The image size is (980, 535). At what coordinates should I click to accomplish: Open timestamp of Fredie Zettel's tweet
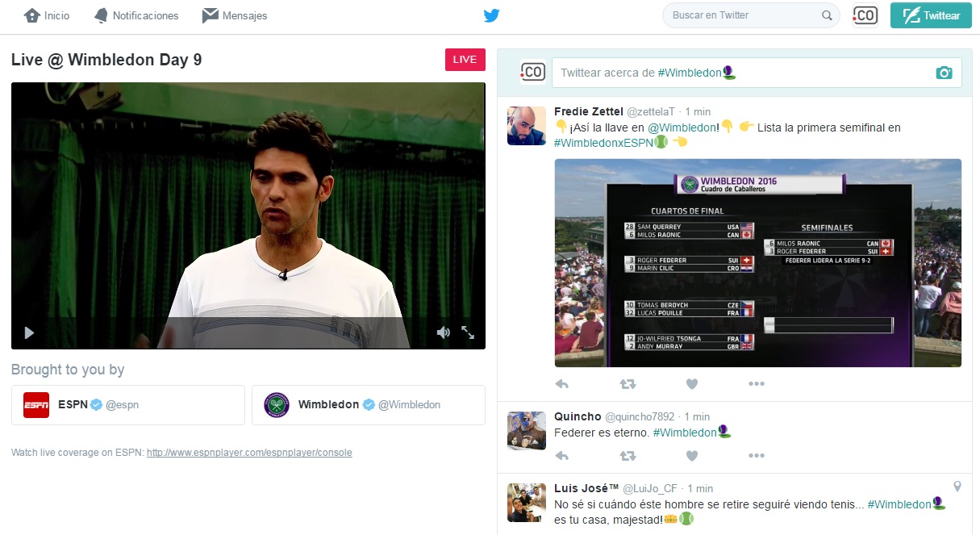[698, 111]
